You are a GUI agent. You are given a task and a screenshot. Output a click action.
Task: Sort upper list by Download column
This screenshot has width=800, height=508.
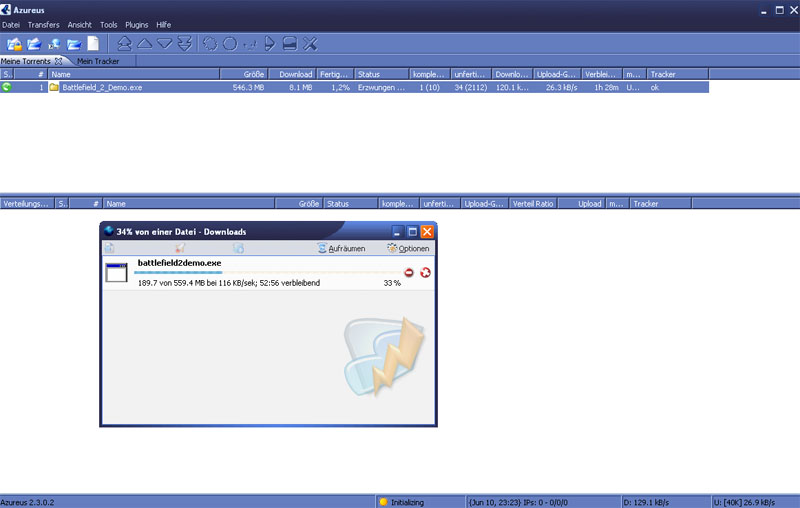[292, 74]
